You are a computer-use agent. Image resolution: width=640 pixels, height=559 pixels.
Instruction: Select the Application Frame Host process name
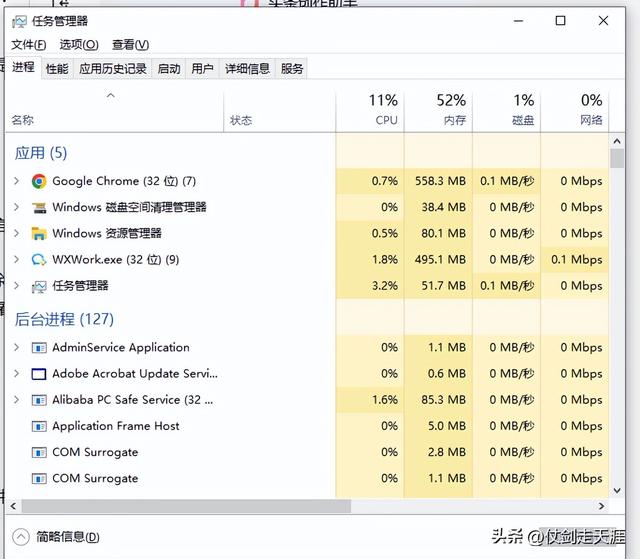(x=116, y=426)
